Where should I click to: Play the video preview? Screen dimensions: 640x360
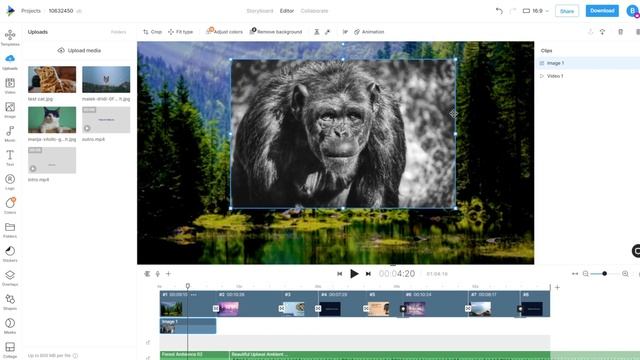point(354,274)
